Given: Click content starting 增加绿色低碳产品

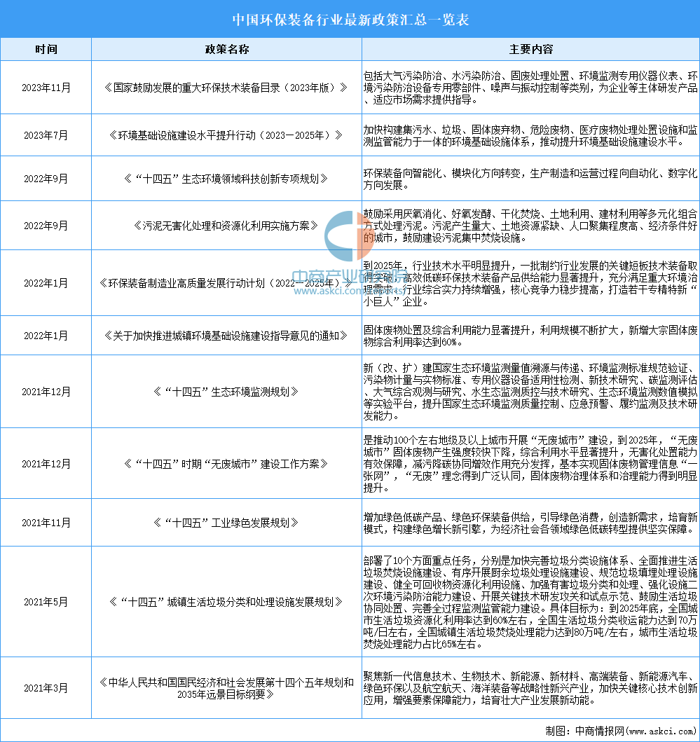Looking at the screenshot, I should 530,523.
